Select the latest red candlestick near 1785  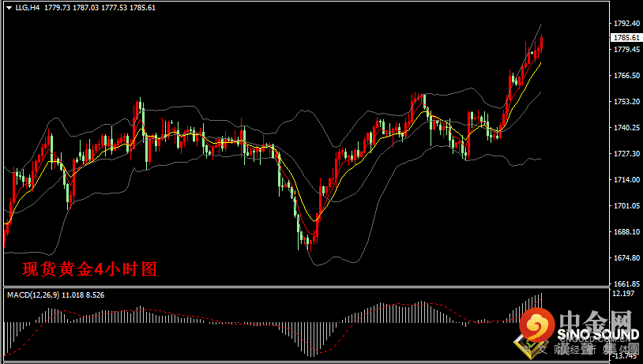(x=542, y=43)
